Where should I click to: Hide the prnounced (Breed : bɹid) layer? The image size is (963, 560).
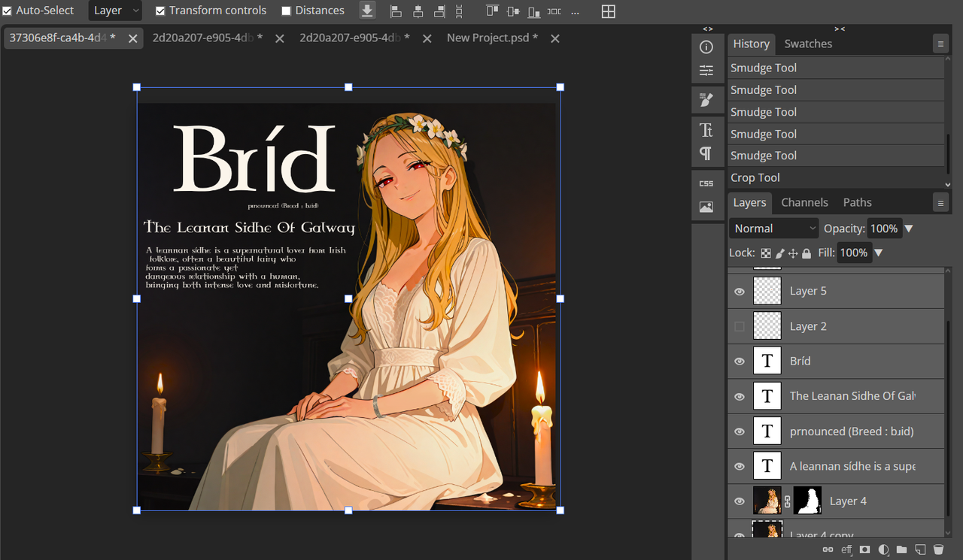coord(740,431)
